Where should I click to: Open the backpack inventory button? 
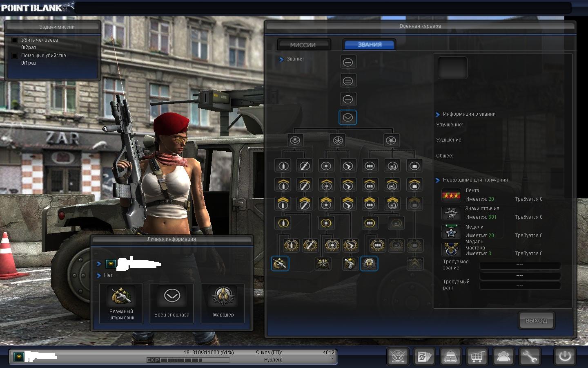(451, 357)
